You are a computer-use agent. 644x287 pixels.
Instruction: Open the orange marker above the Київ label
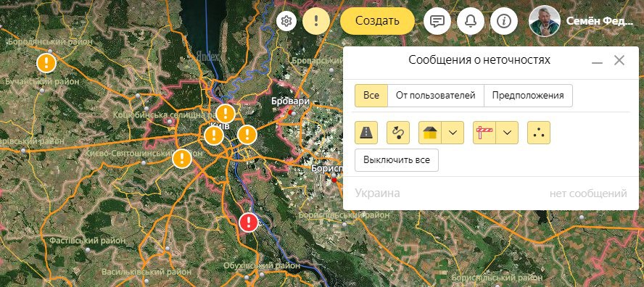[226, 114]
